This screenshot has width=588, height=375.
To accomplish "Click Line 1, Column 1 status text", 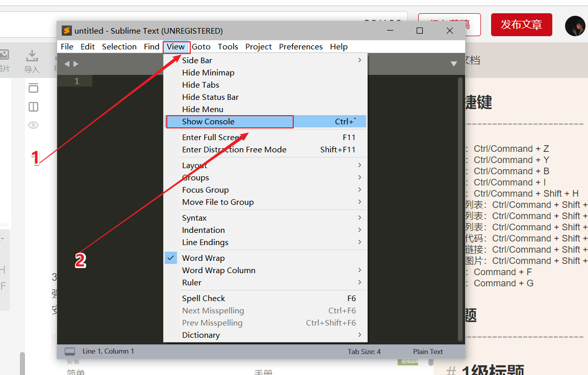I will [108, 352].
